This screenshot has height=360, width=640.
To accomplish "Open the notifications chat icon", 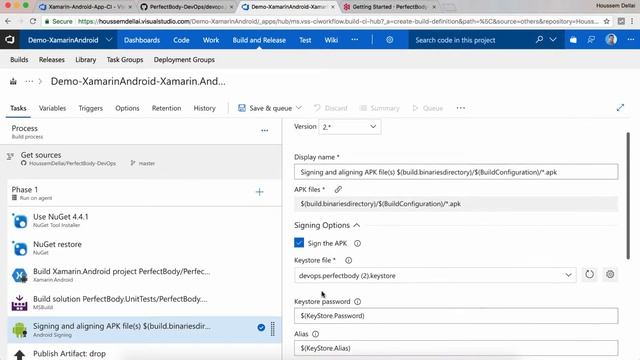I will point(591,40).
